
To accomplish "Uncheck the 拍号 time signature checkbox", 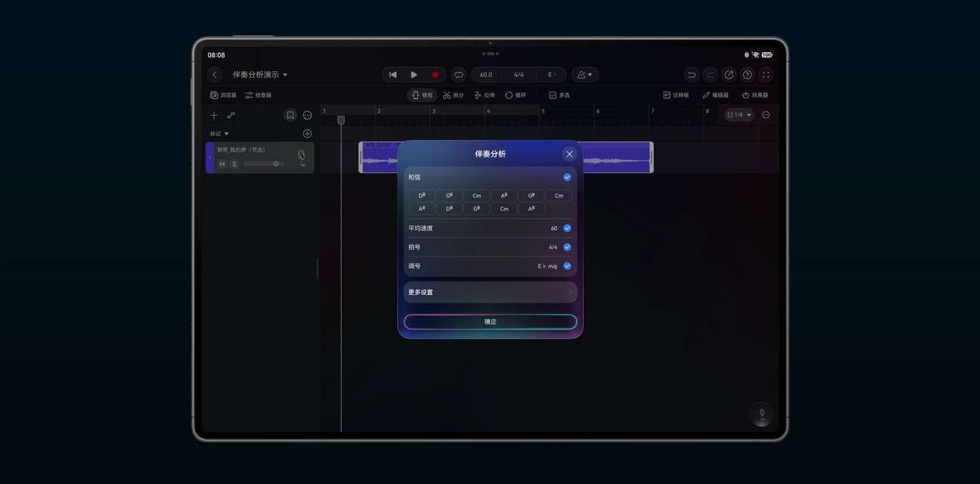I will pos(567,247).
